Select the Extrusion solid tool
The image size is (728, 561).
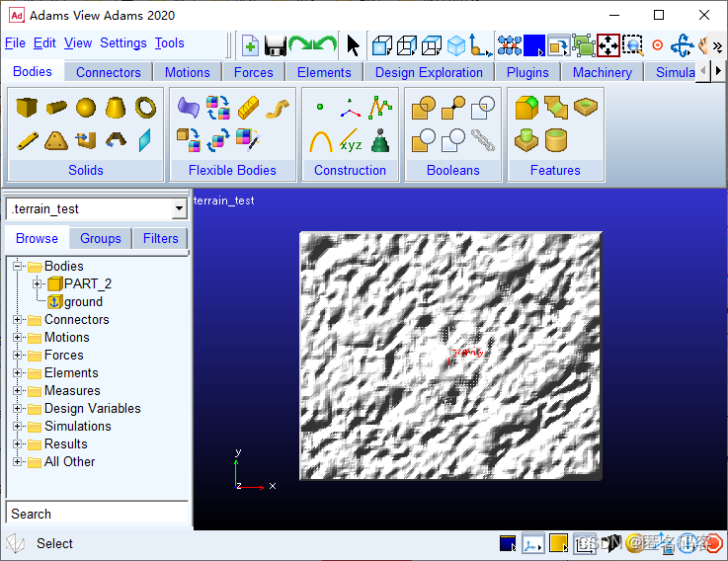[86, 140]
